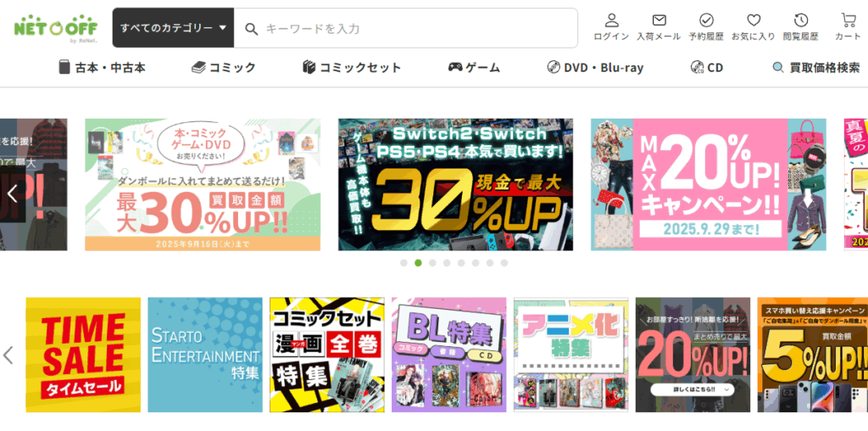This screenshot has height=431, width=868.
Task: Select the second (green) carousel dot
Action: tap(418, 263)
